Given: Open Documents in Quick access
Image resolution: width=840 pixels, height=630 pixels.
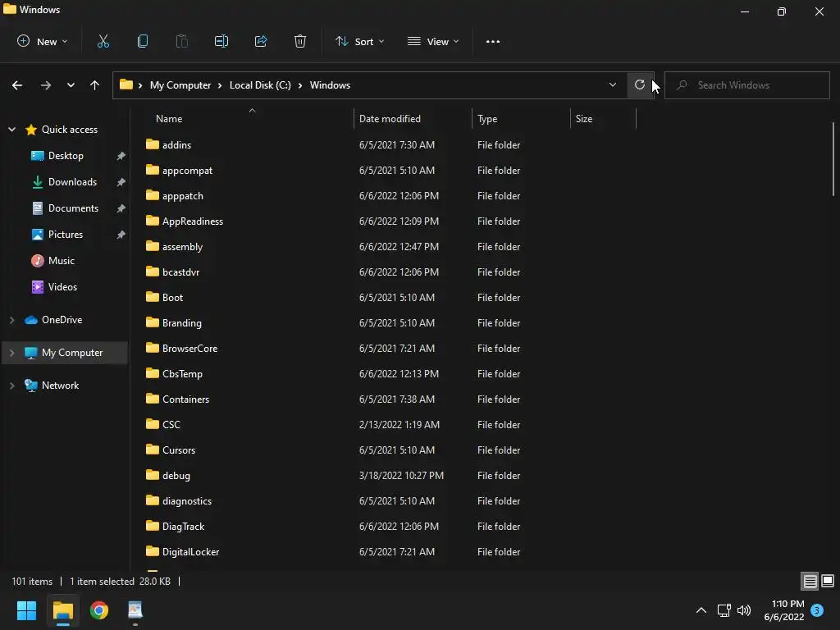Looking at the screenshot, I should pyautogui.click(x=73, y=208).
